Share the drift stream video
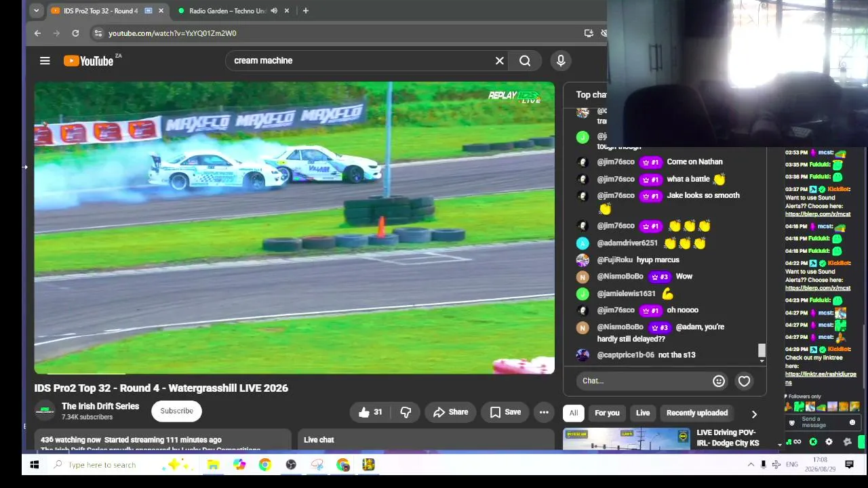This screenshot has width=868, height=488. [451, 412]
